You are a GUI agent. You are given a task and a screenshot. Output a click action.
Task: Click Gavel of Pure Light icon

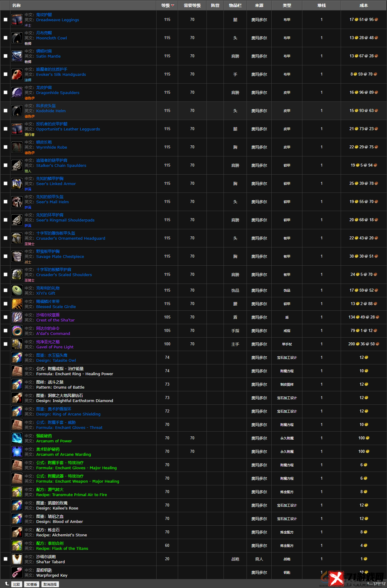pos(17,344)
